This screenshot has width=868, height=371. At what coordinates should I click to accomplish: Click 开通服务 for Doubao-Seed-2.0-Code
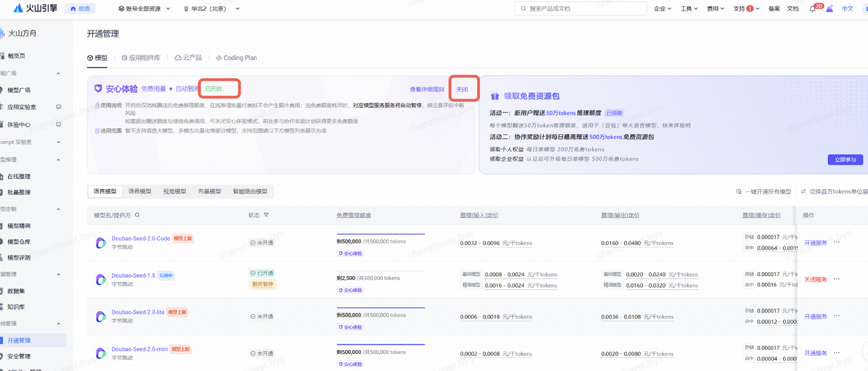pos(815,242)
